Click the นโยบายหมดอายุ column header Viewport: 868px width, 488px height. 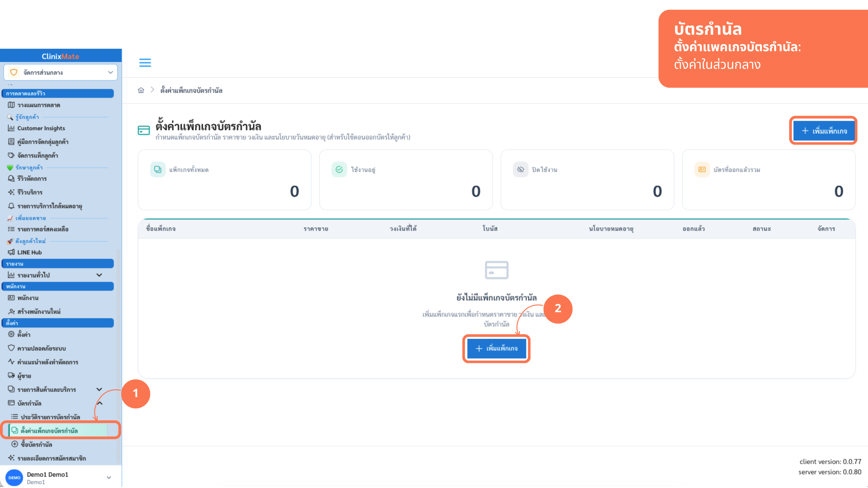pyautogui.click(x=611, y=229)
